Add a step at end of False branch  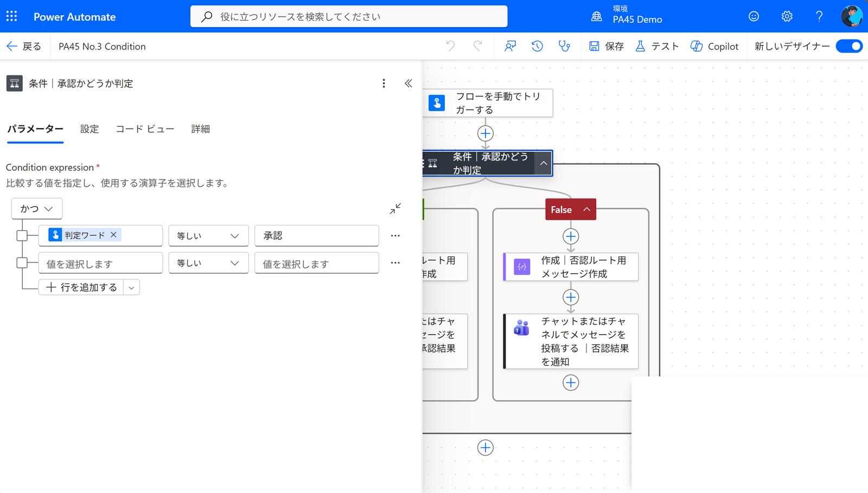[x=571, y=383]
